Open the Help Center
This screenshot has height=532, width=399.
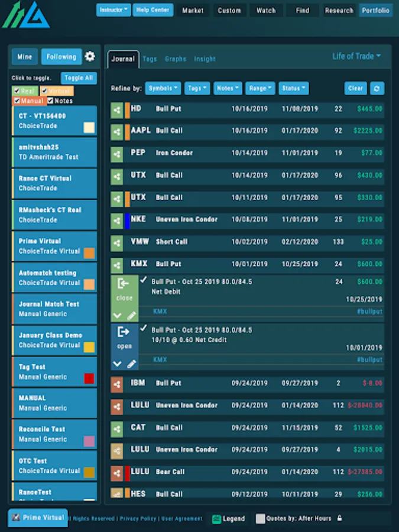pos(153,10)
